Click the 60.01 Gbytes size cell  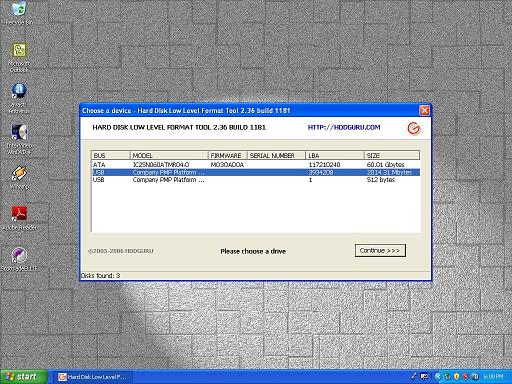point(385,165)
